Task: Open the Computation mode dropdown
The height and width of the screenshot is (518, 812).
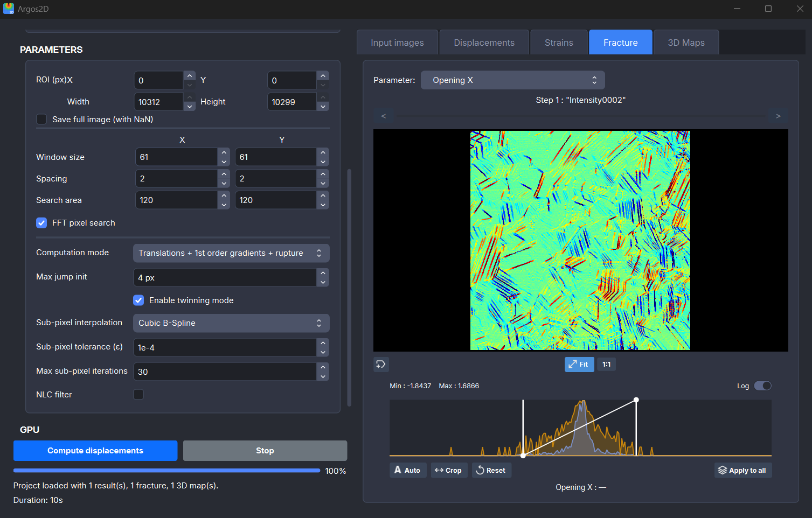Action: pyautogui.click(x=231, y=253)
